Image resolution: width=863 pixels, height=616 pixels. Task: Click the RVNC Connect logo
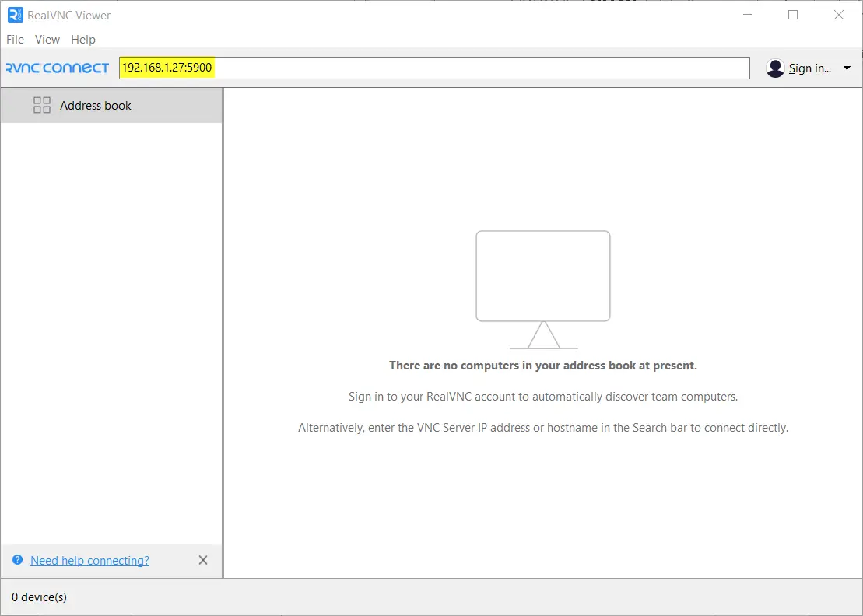(58, 68)
